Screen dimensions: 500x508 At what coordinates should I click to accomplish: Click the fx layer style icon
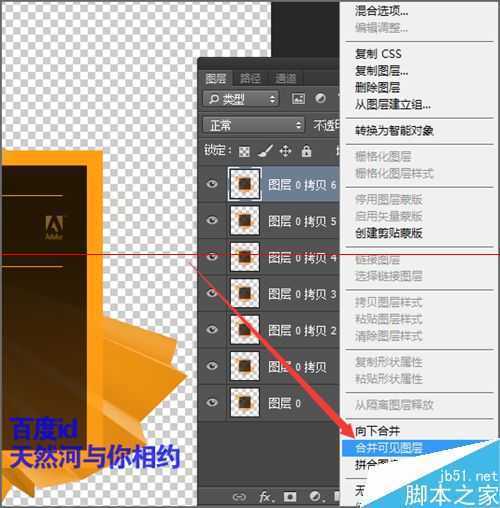266,497
